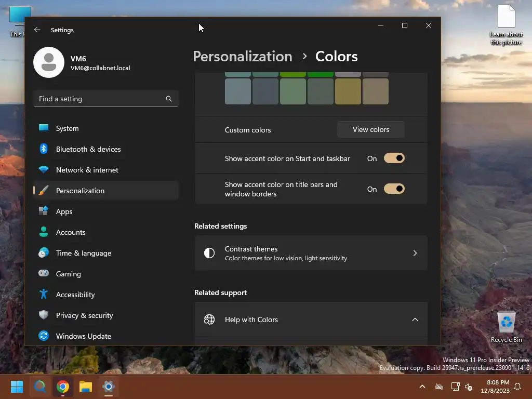Select the blue-gray first color swatch
Image resolution: width=532 pixels, height=399 pixels.
click(x=238, y=91)
